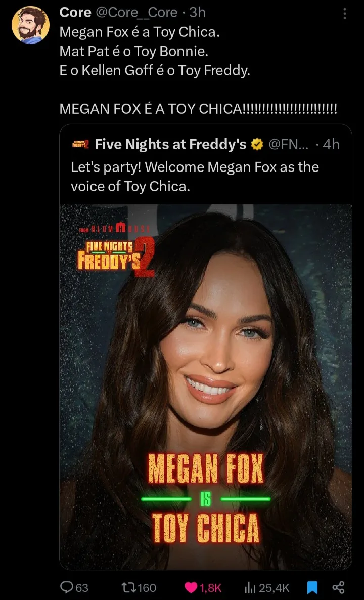Viewport: 364px width, 600px height.
Task: Tap the Five Nights at Freddy's 2 poster logo
Action: (115, 252)
